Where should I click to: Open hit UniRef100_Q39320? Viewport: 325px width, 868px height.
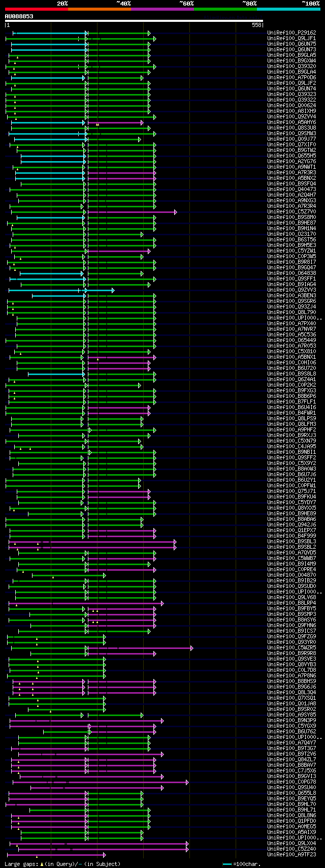point(291,67)
